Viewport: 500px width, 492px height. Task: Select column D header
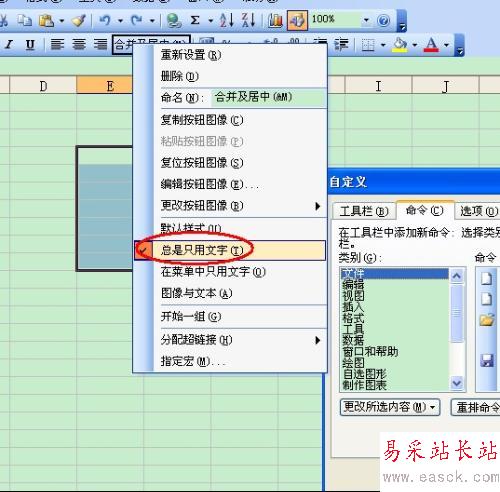coord(43,86)
